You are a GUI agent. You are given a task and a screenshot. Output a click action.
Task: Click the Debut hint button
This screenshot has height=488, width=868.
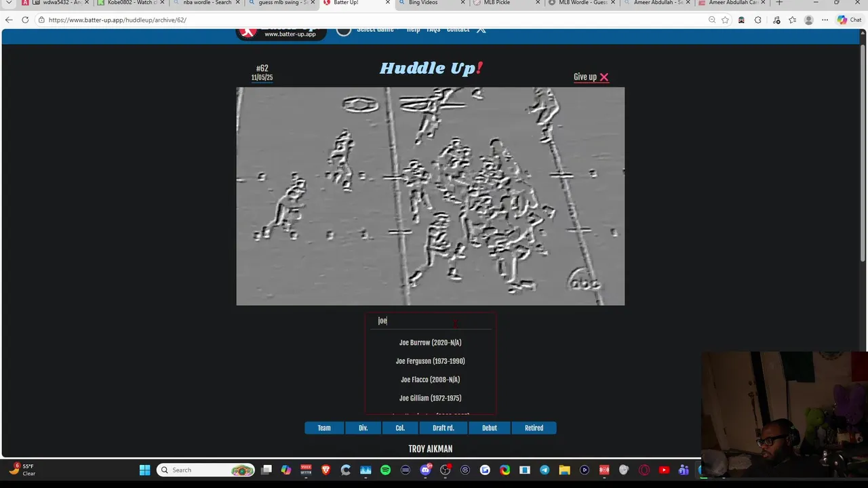click(490, 428)
